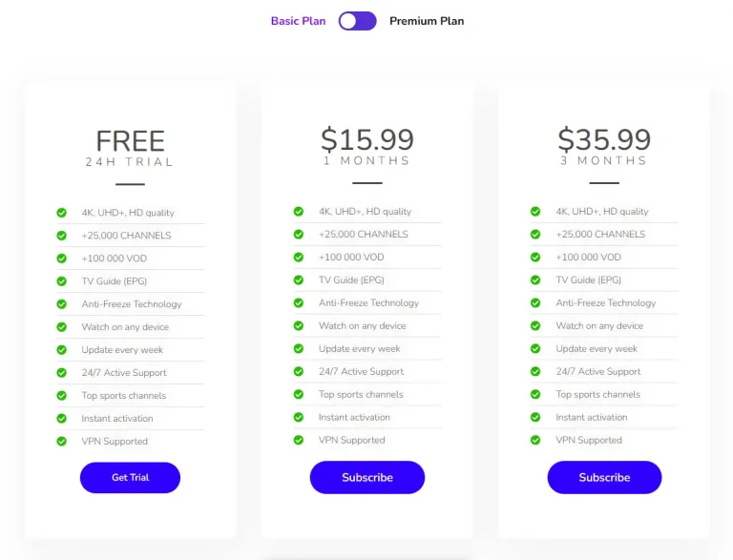Subscribe to the $35.99 three-month plan
Screen dimensions: 733x560
pos(604,477)
